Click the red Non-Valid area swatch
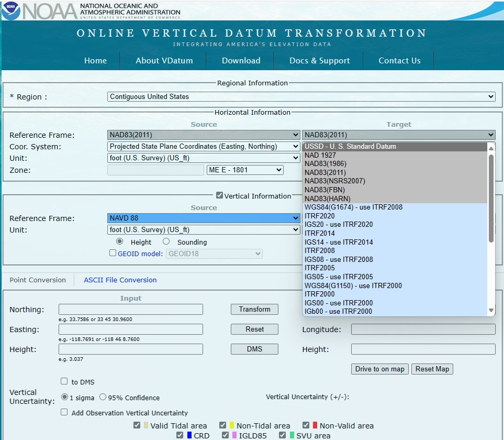The width and height of the screenshot is (504, 440). (x=315, y=425)
